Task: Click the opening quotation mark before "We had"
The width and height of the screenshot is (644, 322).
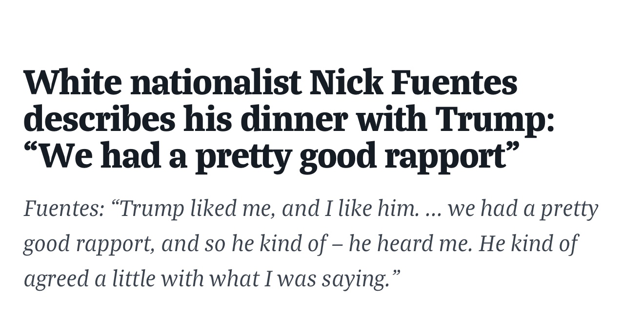Action: [31, 149]
